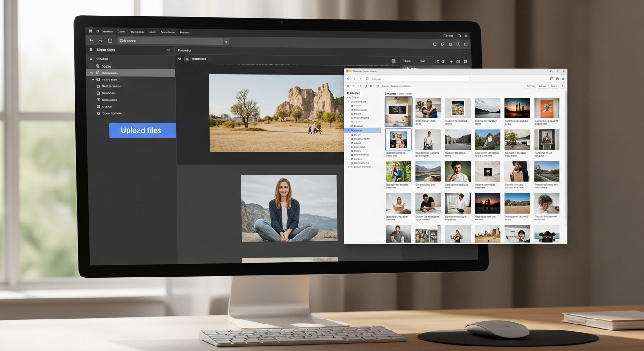Click the back arrow in the white file picker
Viewport: 644px width, 351px height.
pos(348,79)
